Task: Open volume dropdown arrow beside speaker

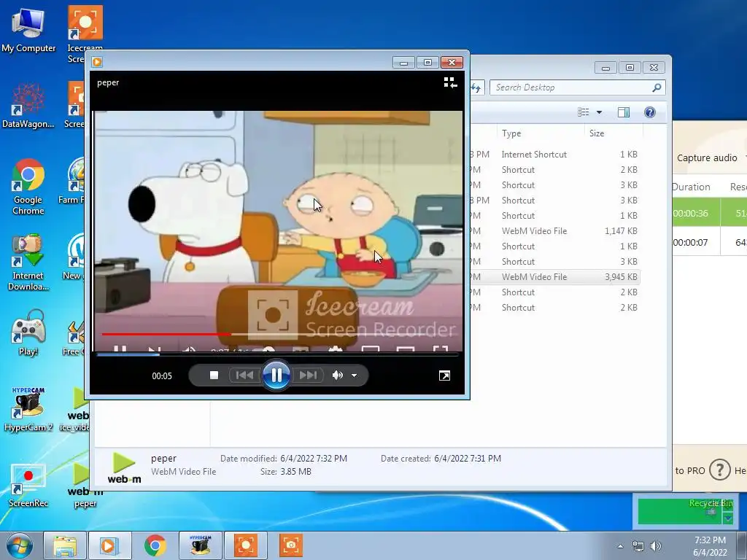Action: point(354,376)
